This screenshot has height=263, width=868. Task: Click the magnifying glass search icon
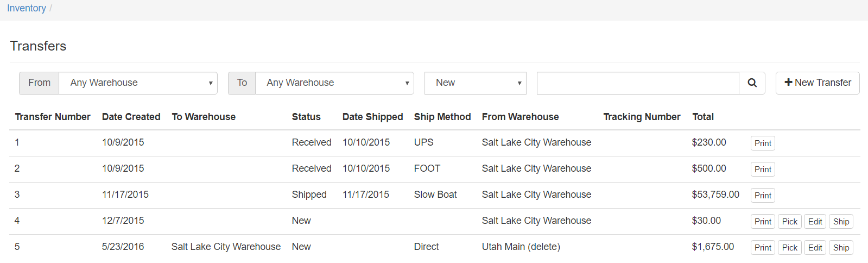click(752, 83)
